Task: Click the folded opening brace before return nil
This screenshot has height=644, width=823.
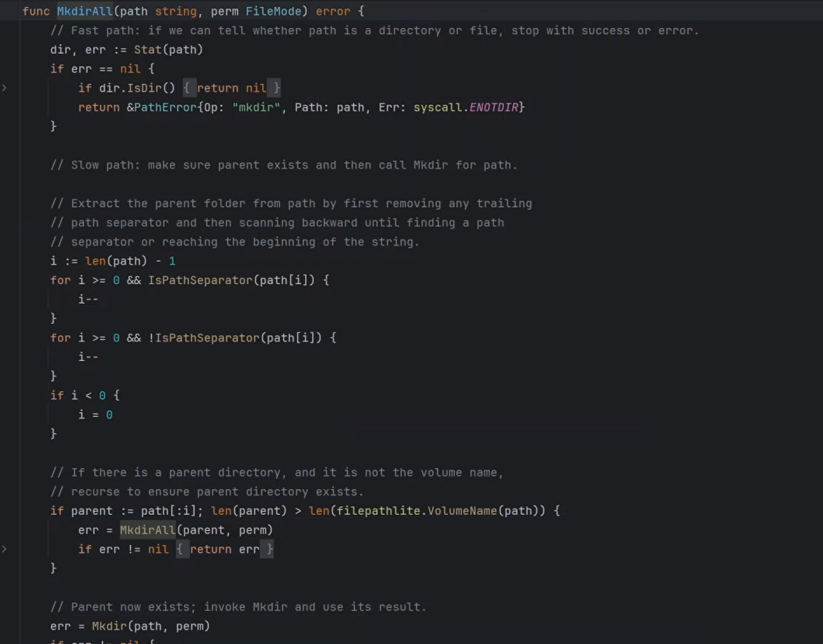Action: click(x=186, y=88)
